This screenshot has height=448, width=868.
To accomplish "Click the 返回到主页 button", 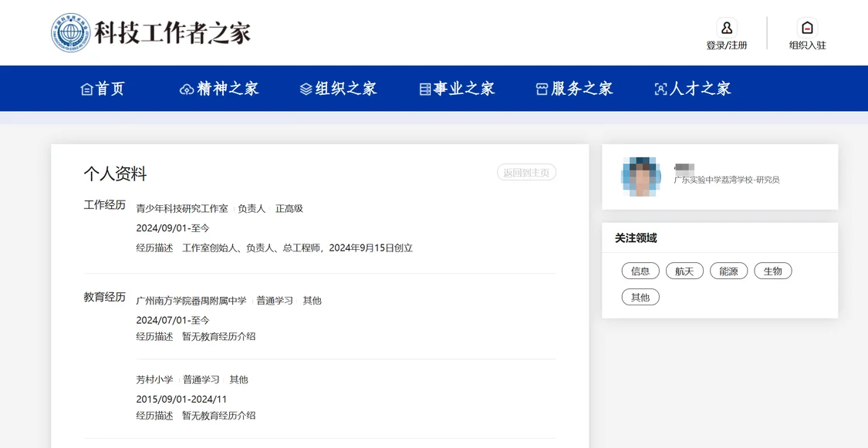I will tap(526, 173).
